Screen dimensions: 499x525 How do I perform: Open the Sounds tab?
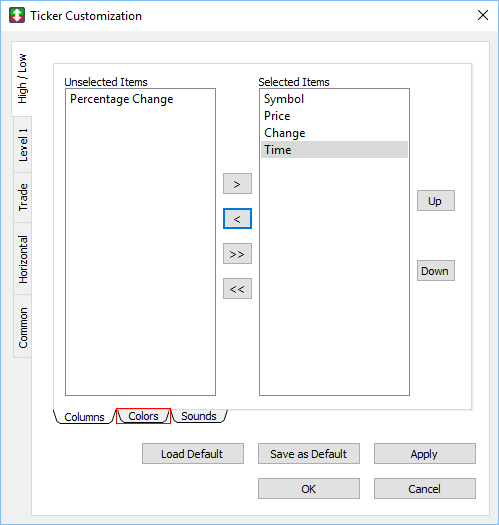(199, 416)
